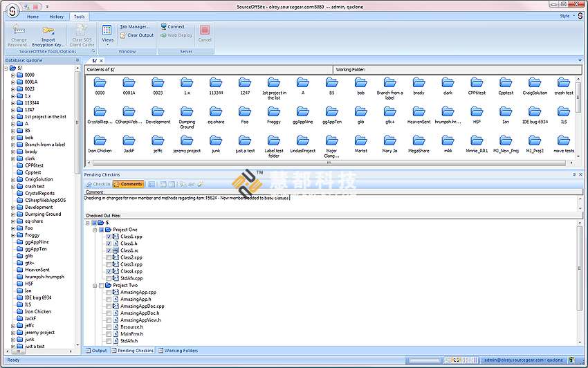Toggle checkbox for Class1.h

point(109,243)
